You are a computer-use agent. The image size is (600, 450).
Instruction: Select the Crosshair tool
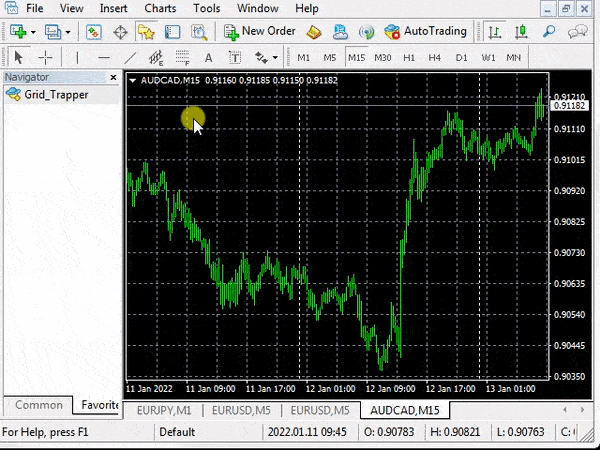[45, 58]
